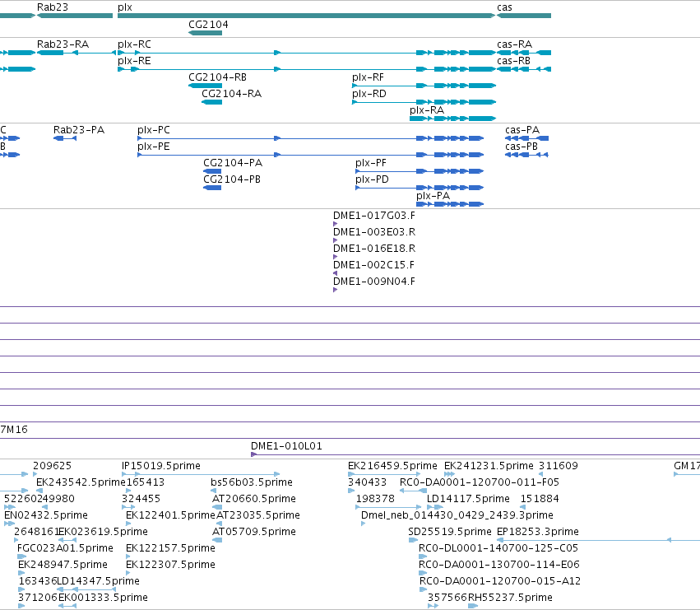Select EST LD14117.5prime

pyautogui.click(x=435, y=507)
